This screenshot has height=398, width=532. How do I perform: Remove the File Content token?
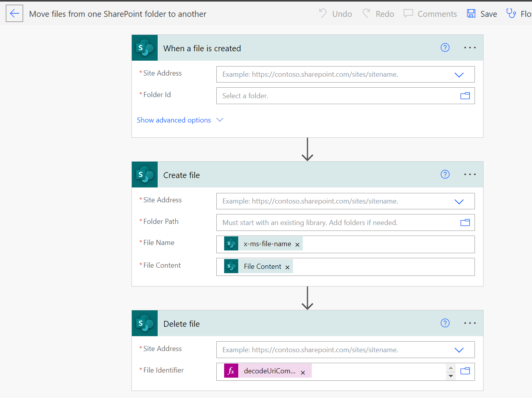coord(288,267)
